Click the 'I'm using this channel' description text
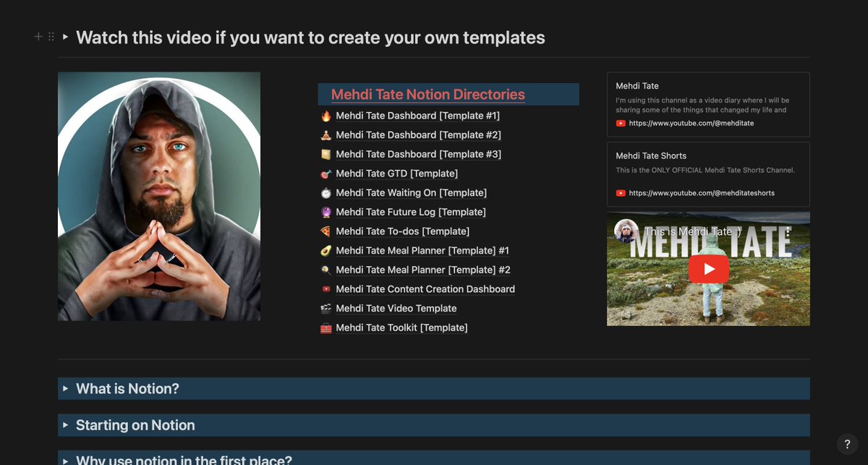The height and width of the screenshot is (465, 868). (702, 106)
